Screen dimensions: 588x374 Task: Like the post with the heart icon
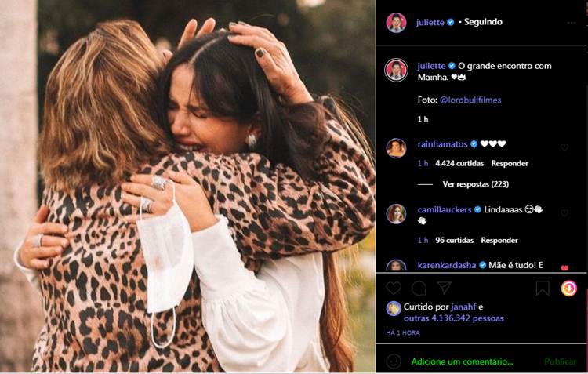coord(394,289)
